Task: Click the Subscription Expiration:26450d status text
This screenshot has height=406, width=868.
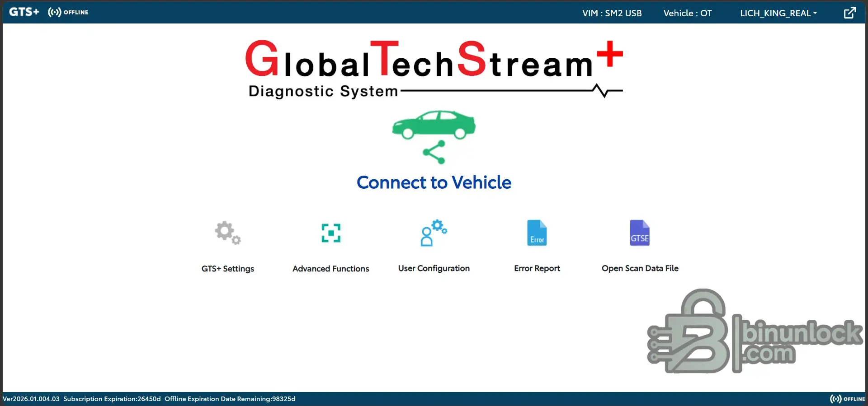Action: (112, 399)
